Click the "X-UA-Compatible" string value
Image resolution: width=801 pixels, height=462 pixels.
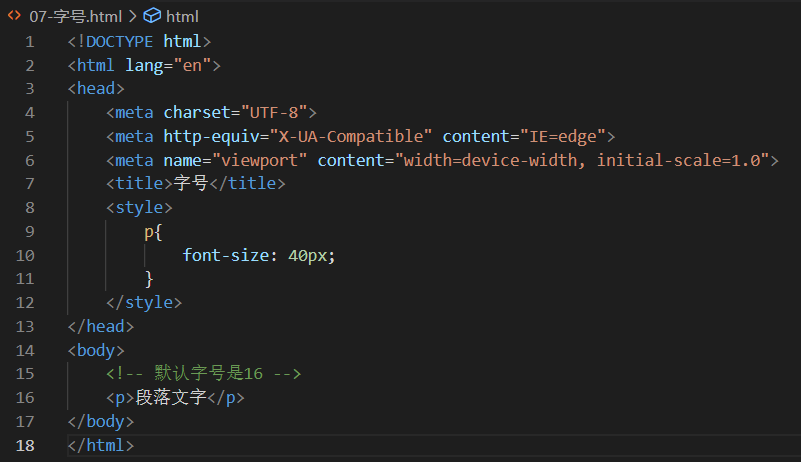tap(351, 136)
